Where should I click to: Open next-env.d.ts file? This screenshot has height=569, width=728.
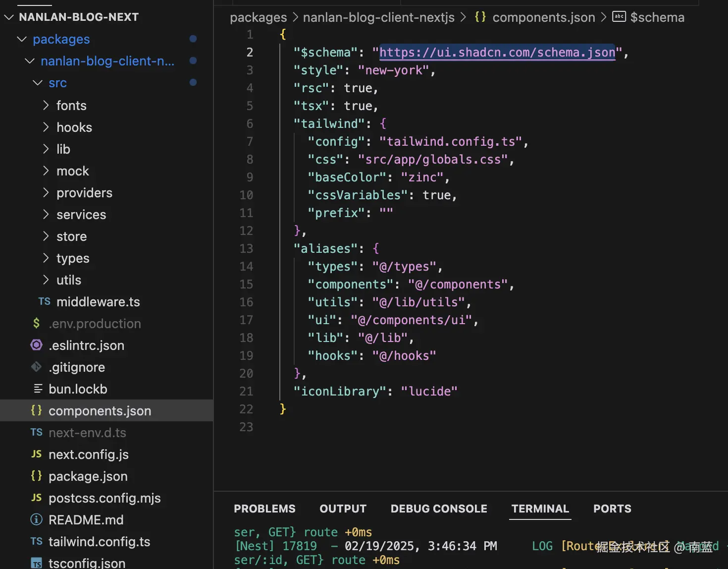pos(87,432)
